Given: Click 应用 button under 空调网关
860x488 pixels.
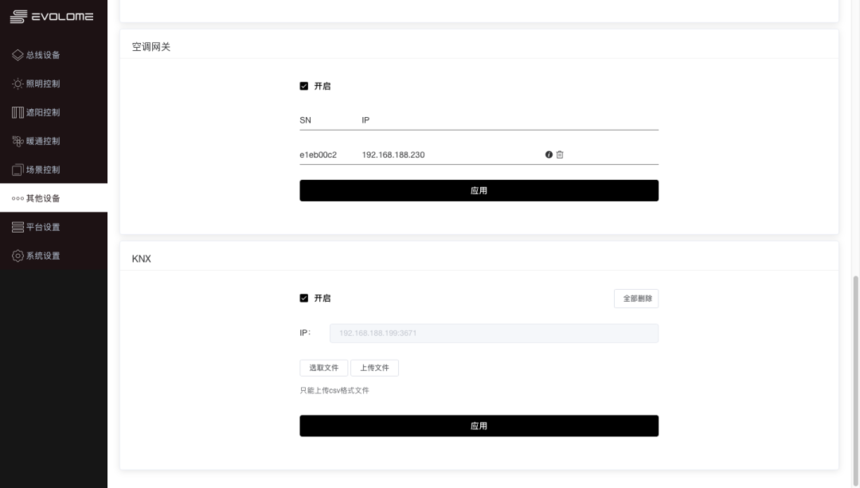Looking at the screenshot, I should point(479,190).
